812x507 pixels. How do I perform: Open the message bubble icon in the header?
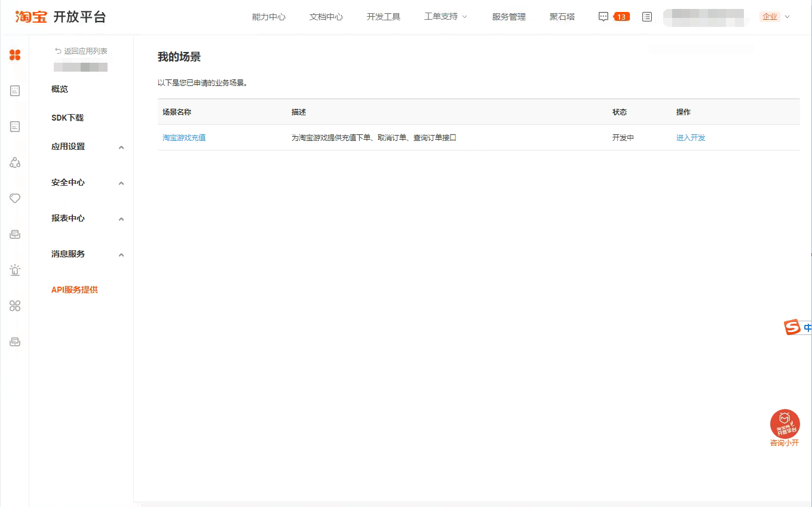[x=603, y=17]
